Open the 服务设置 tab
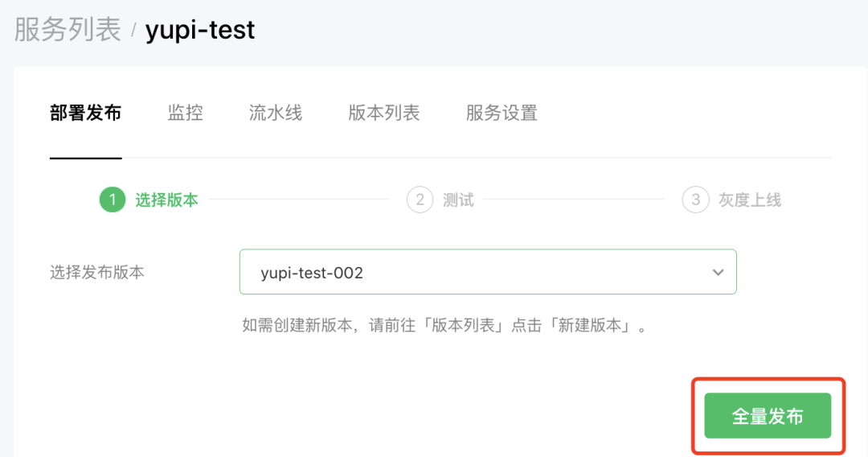The width and height of the screenshot is (868, 457). coord(502,113)
